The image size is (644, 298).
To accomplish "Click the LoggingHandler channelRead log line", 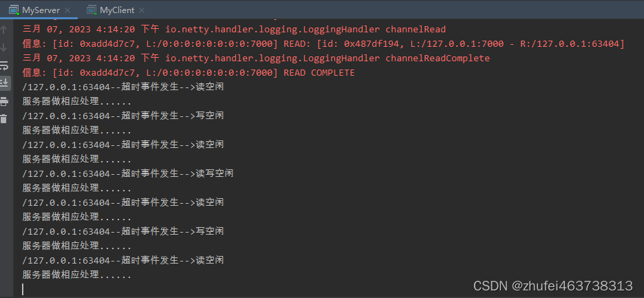I will click(234, 30).
